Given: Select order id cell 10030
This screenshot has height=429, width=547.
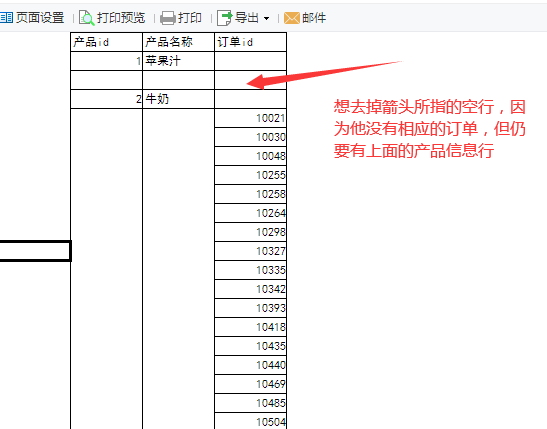Looking at the screenshot, I should tap(250, 137).
